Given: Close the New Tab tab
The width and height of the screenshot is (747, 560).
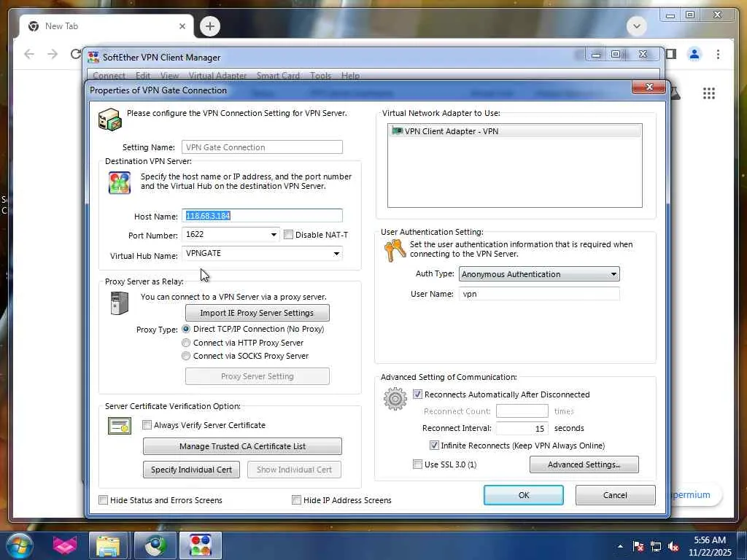Looking at the screenshot, I should [182, 26].
